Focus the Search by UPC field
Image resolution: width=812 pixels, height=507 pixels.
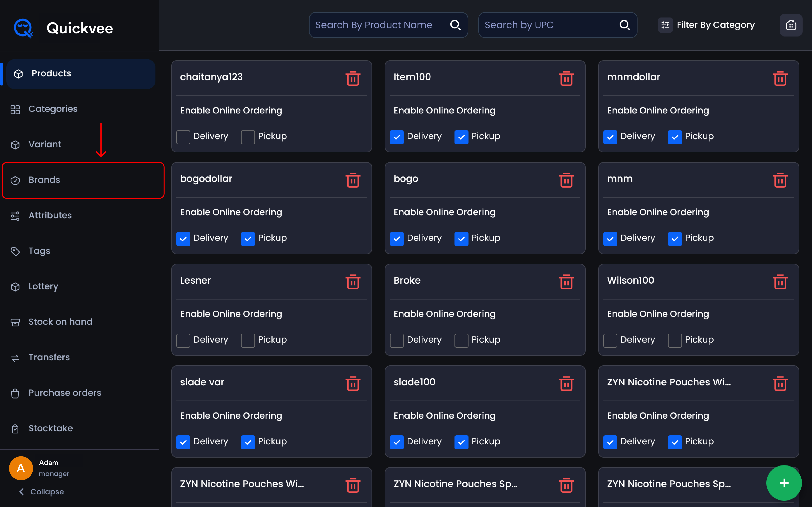tap(547, 25)
